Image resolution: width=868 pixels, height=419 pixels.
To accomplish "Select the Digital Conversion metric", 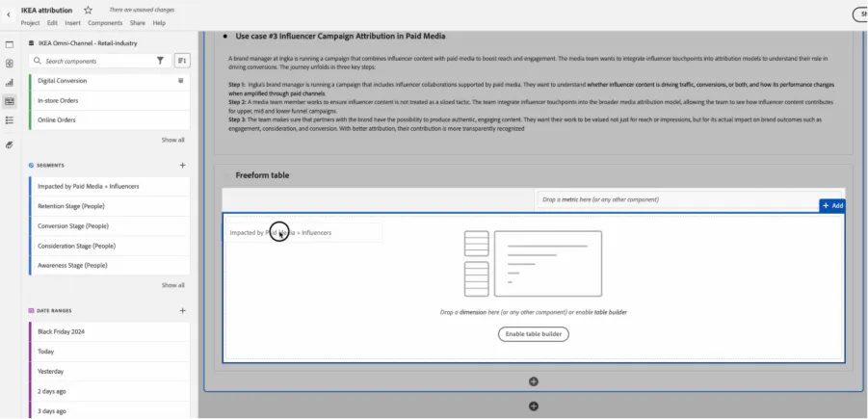I will tap(109, 81).
